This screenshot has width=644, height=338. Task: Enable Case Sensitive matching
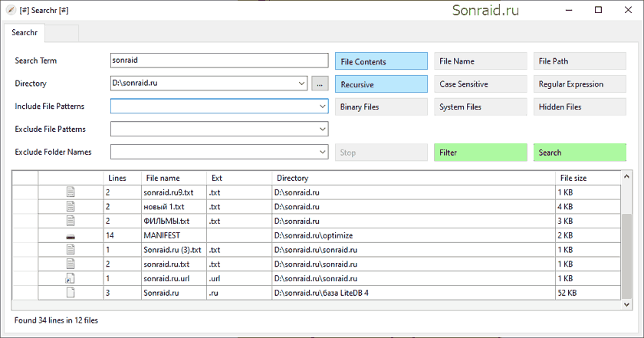tap(481, 84)
